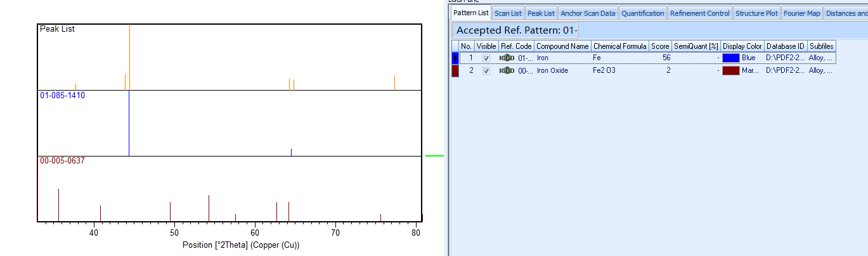The width and height of the screenshot is (868, 256).
Task: Click the score value 56
Action: click(x=666, y=58)
